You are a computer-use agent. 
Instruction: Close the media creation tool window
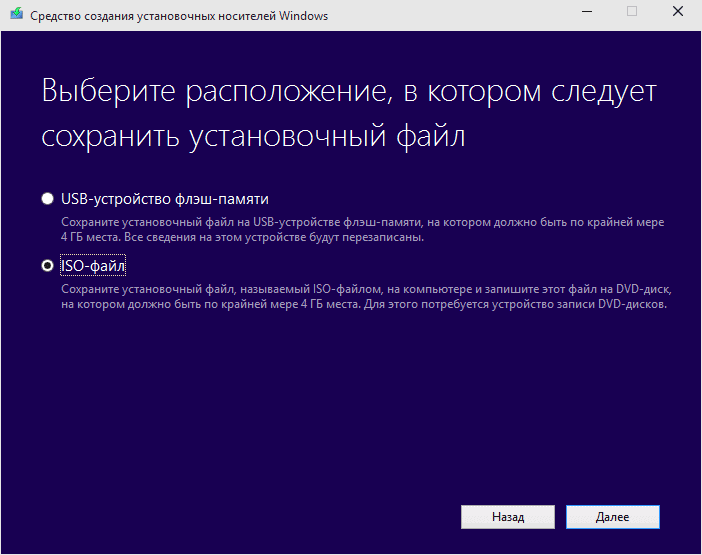(x=678, y=12)
